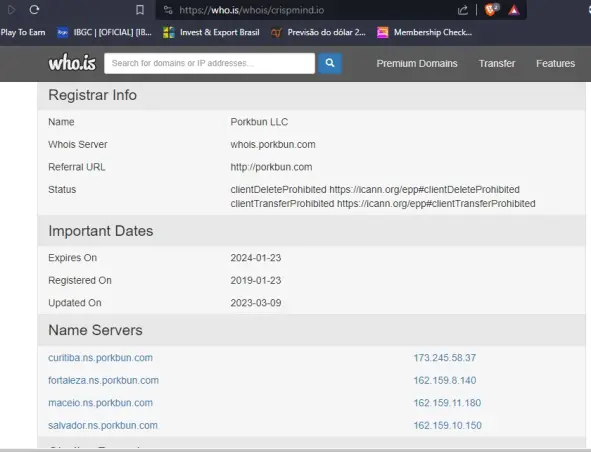
Task: Open Features menu item
Action: point(556,63)
